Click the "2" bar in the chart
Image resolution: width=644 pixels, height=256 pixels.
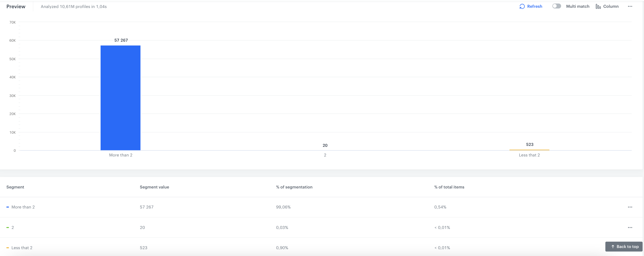[x=325, y=150]
